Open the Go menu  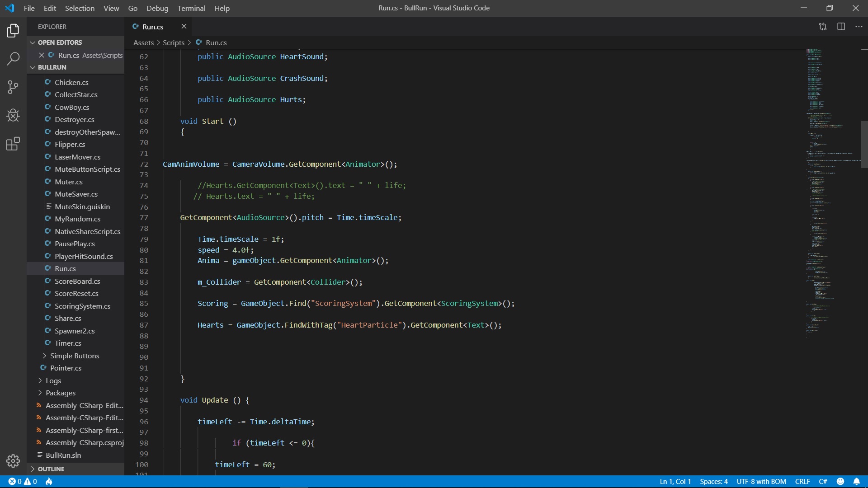tap(133, 8)
